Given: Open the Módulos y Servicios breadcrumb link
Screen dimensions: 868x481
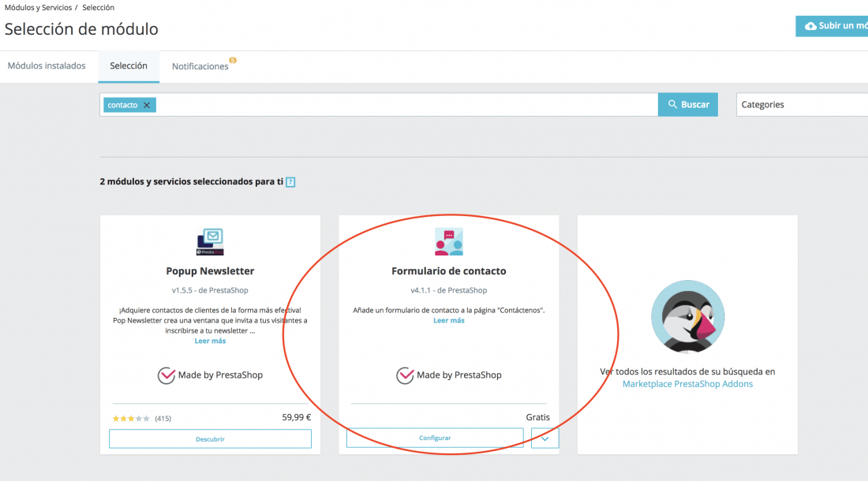Looking at the screenshot, I should click(x=38, y=8).
